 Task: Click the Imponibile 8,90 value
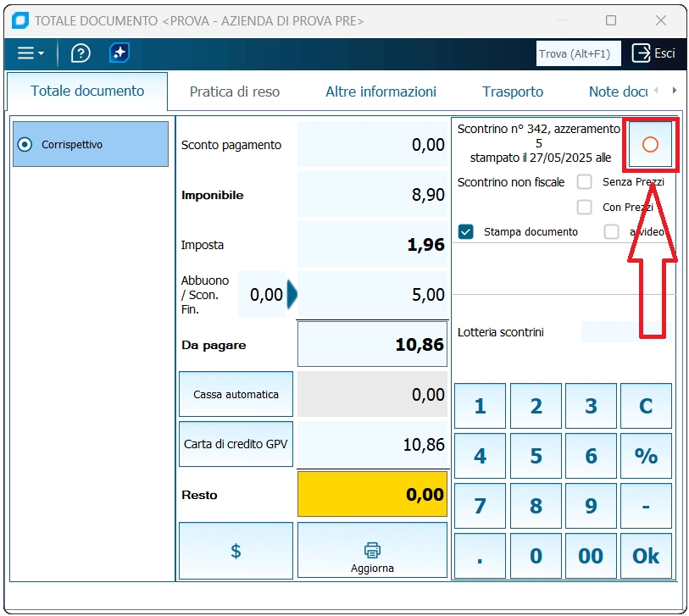[372, 194]
